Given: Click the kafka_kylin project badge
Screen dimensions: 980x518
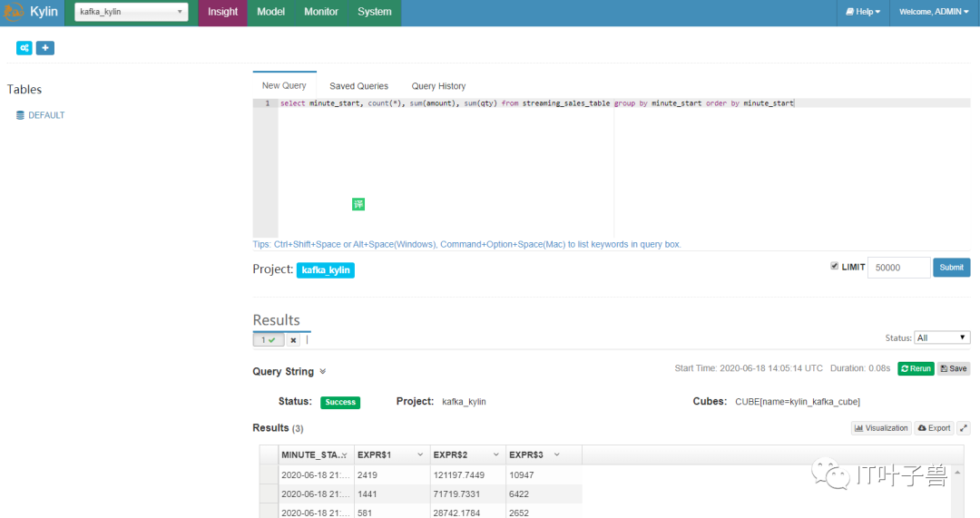Looking at the screenshot, I should (x=326, y=270).
